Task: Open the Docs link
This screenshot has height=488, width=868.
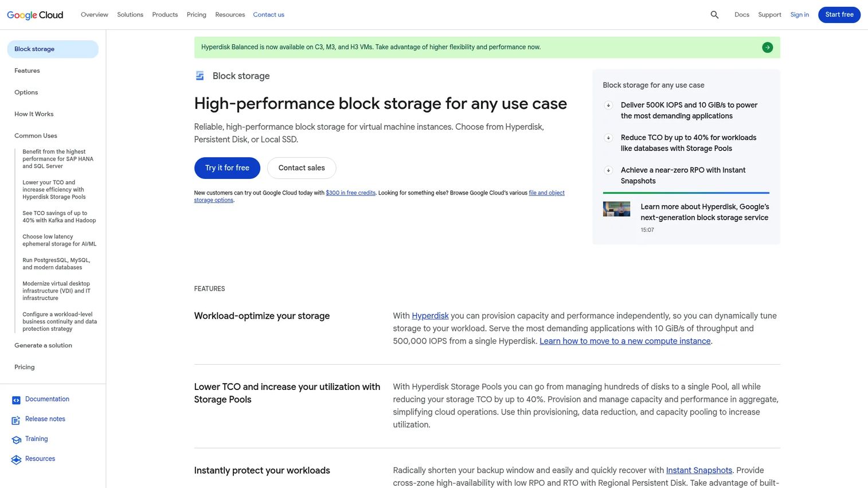Action: tap(742, 15)
